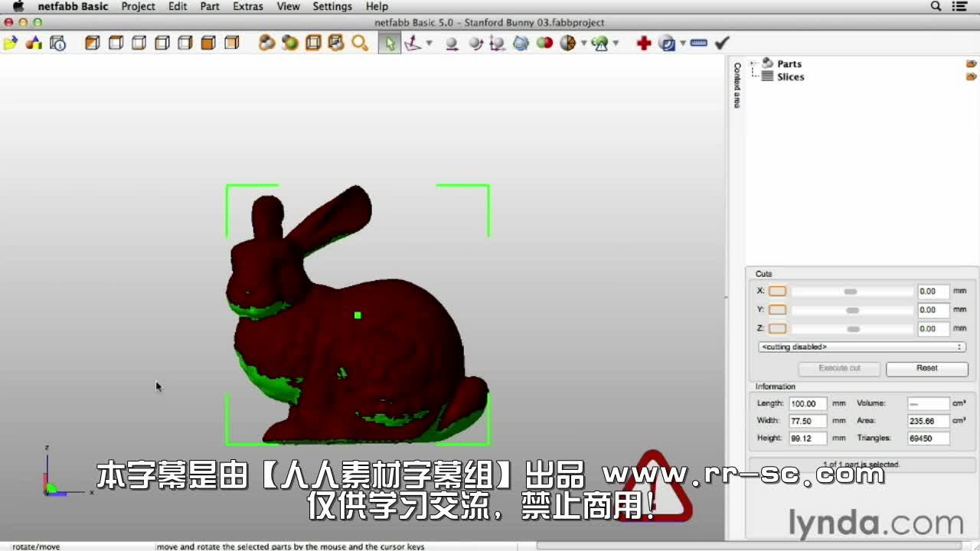Click the magnifying glass zoom icon
Viewport: 980px width, 551px height.
click(x=360, y=44)
